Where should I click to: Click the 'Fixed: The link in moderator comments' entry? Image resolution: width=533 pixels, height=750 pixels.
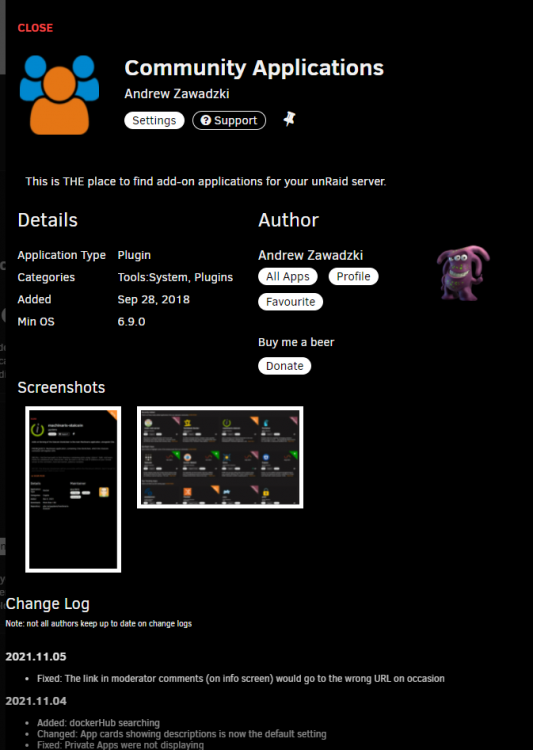241,679
